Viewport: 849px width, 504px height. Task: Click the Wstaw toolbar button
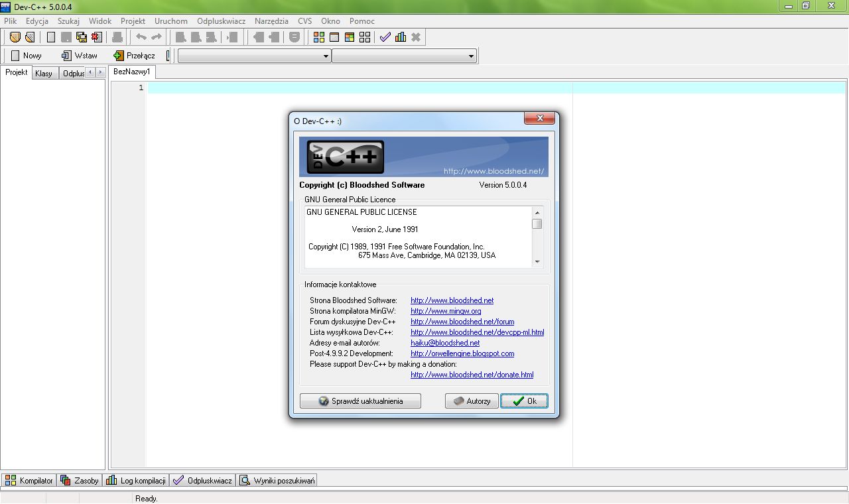click(x=80, y=56)
